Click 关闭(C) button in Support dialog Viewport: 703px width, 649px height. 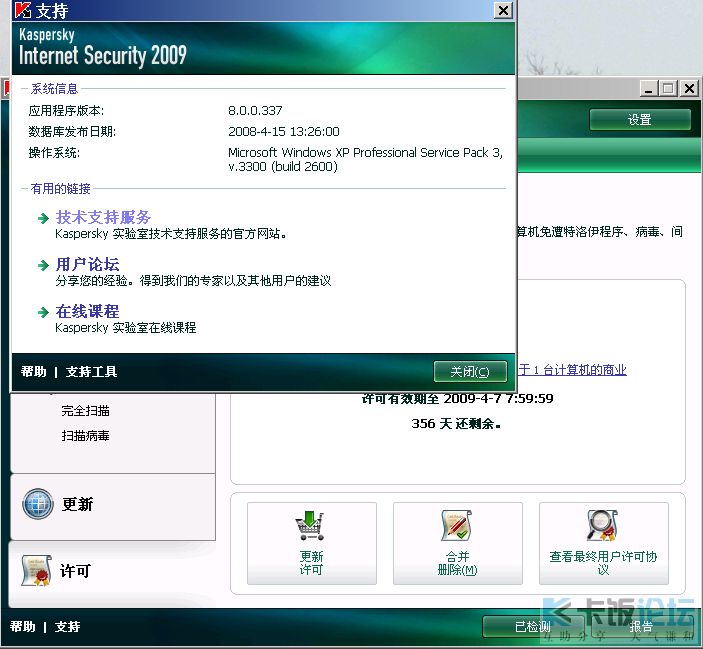click(x=470, y=372)
